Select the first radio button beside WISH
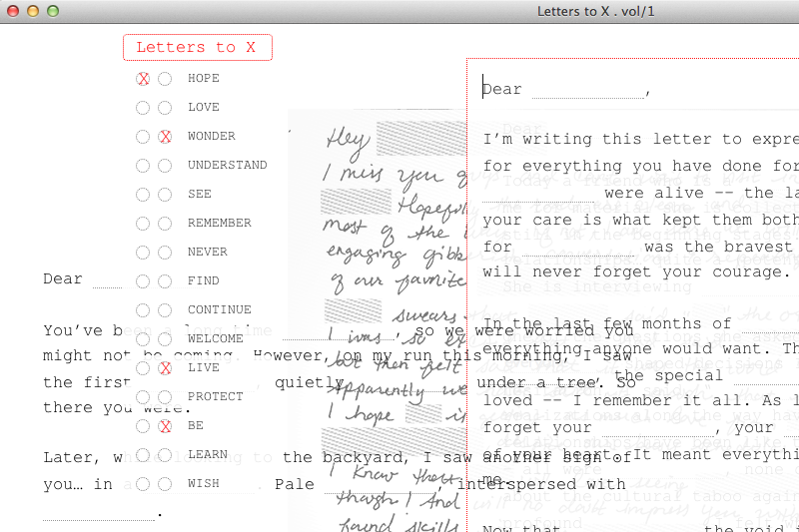This screenshot has width=799, height=532. click(144, 484)
